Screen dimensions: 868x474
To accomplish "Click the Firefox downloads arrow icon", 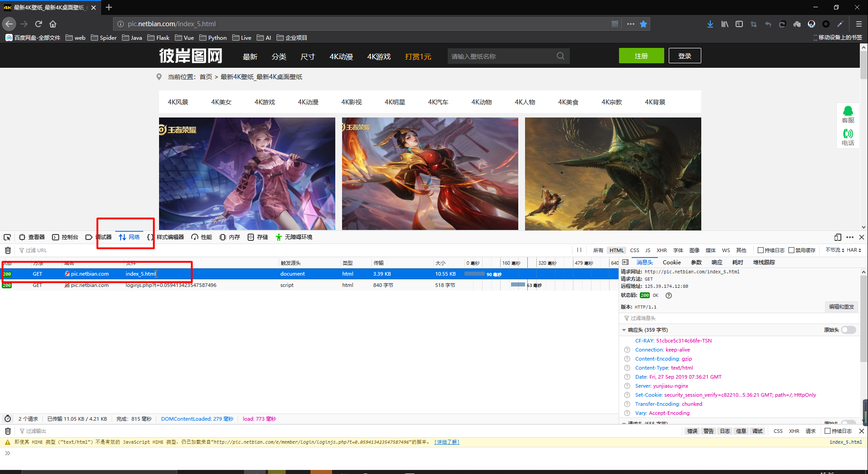I will [710, 24].
